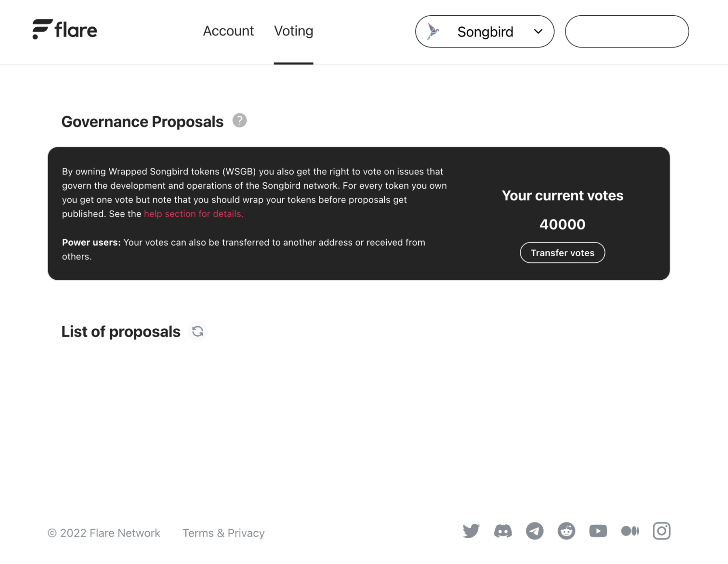
Task: Go to the Reddit icon
Action: click(566, 531)
